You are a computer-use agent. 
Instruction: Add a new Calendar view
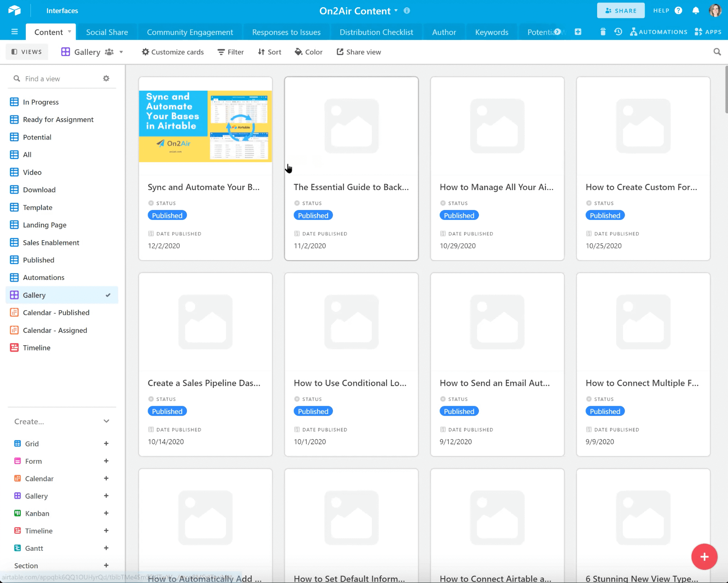[106, 478]
